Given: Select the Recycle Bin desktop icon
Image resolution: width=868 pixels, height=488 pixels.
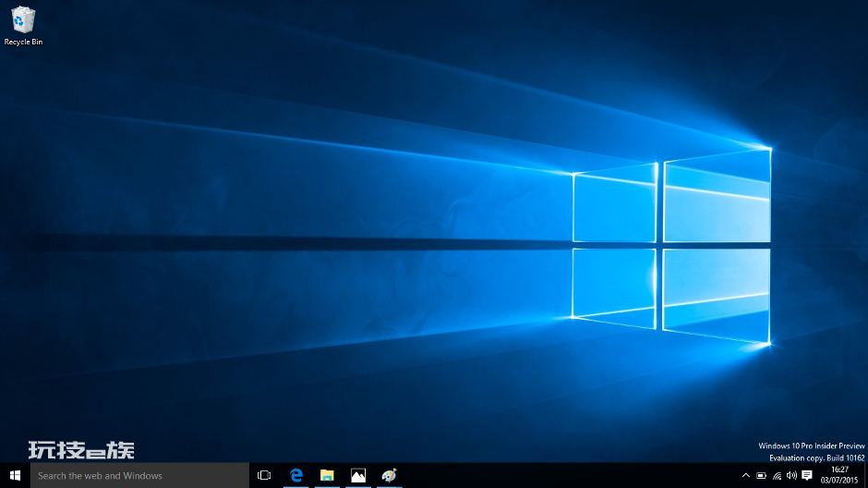Looking at the screenshot, I should click(x=23, y=26).
